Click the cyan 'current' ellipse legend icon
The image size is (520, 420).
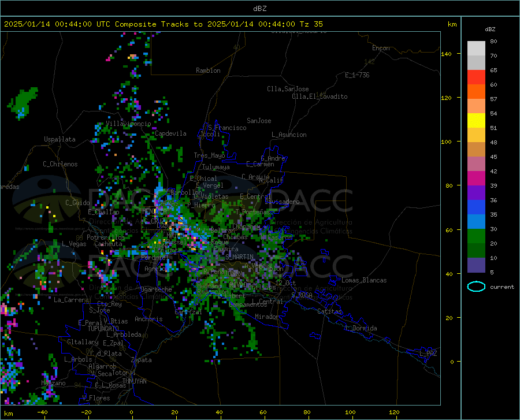click(476, 287)
